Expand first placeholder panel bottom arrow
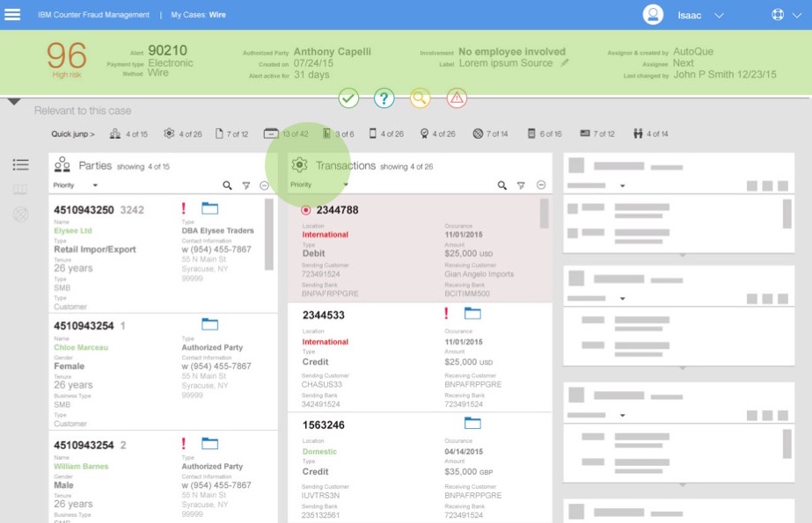The image size is (812, 523). tap(683, 256)
